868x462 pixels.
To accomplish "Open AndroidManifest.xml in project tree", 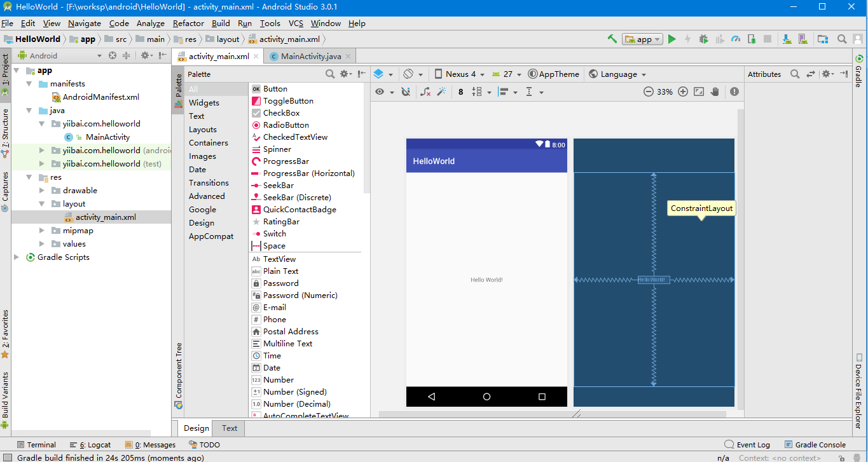I will pos(100,97).
